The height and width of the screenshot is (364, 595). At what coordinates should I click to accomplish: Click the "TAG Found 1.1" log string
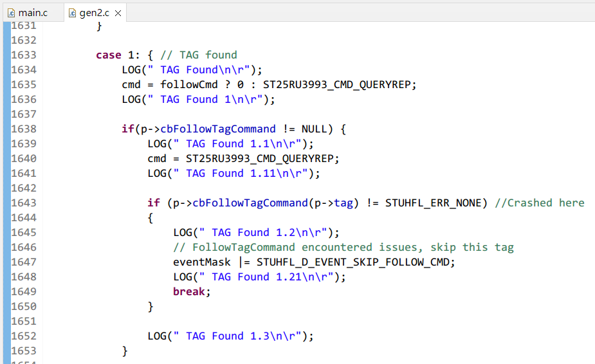tap(237, 144)
